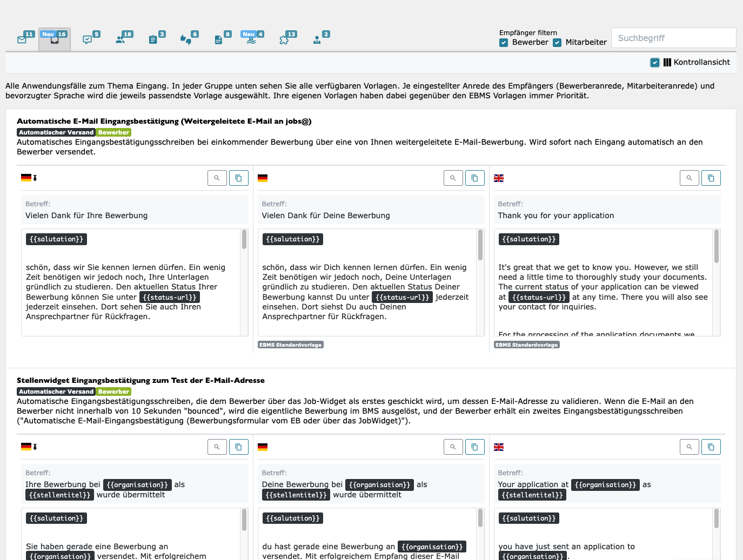Copy the 'Ihre Bewerbung bei' Stellenwidget template

tap(238, 447)
